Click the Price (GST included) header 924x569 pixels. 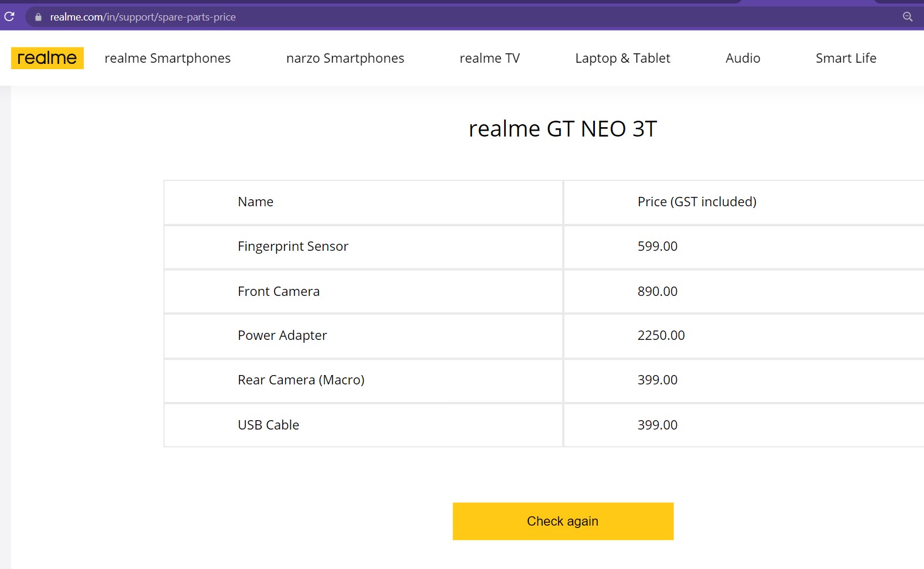pyautogui.click(x=697, y=202)
